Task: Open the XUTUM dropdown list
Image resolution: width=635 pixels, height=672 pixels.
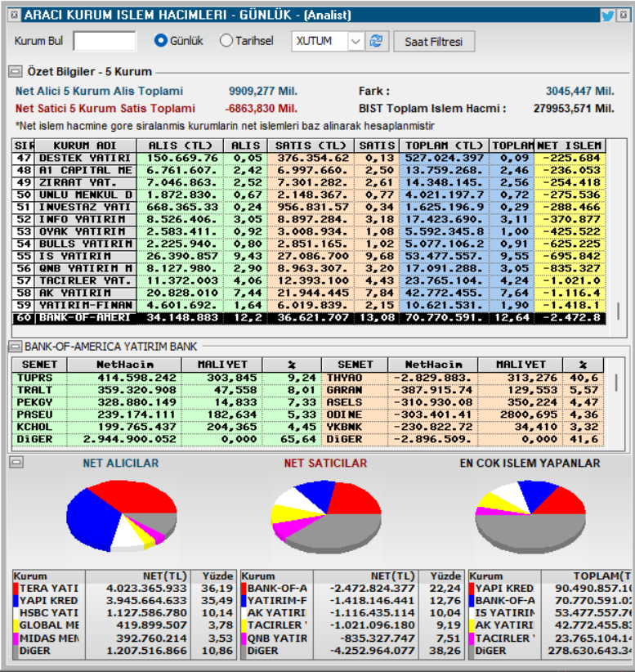Action: tap(356, 42)
